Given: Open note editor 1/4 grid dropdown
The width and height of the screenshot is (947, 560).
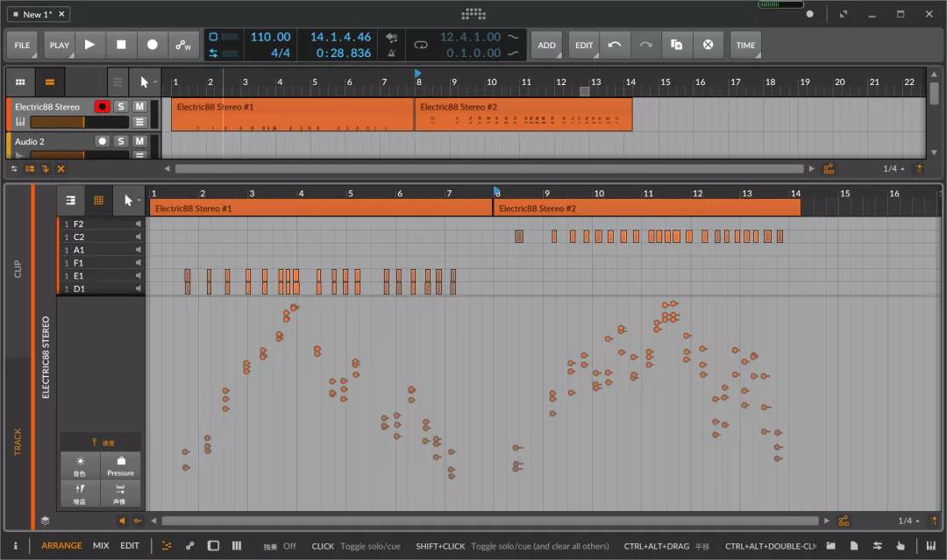Looking at the screenshot, I should tap(908, 521).
